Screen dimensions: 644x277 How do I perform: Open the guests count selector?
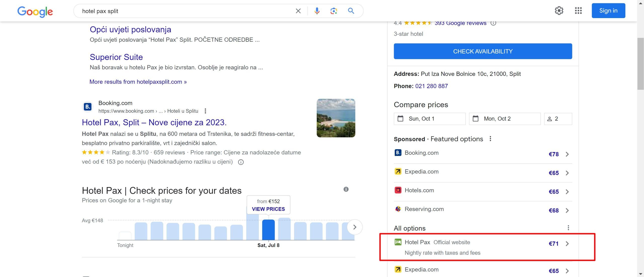tap(558, 119)
